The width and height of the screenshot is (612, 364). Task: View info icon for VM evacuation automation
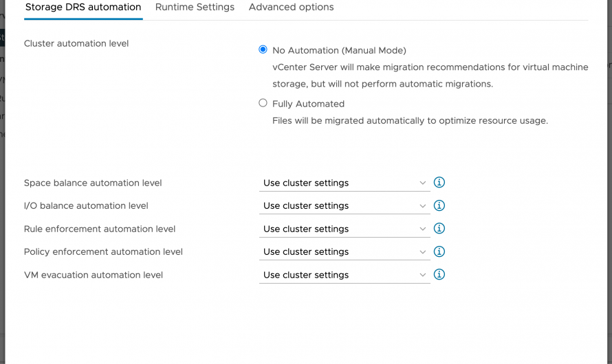(440, 275)
